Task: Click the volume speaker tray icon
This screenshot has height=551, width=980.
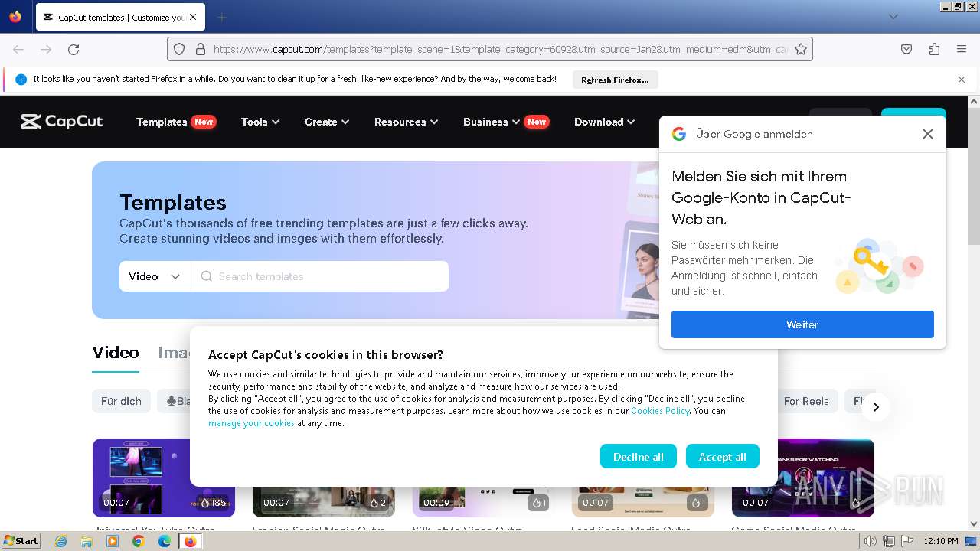Action: point(870,541)
